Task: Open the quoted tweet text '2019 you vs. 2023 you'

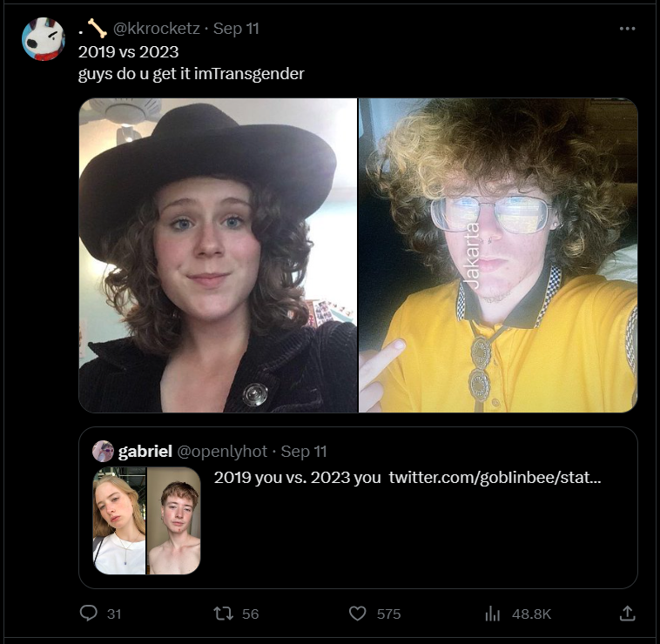Action: click(297, 478)
